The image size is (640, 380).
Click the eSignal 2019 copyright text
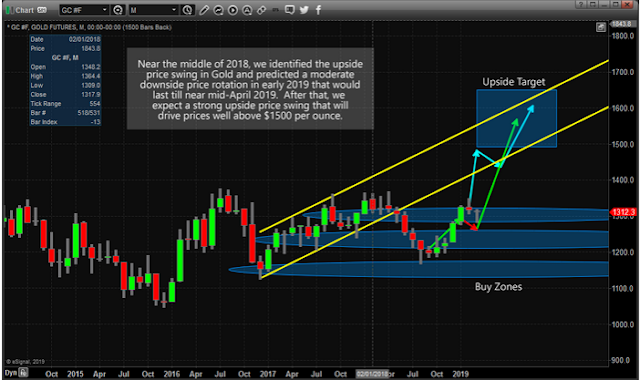click(25, 362)
